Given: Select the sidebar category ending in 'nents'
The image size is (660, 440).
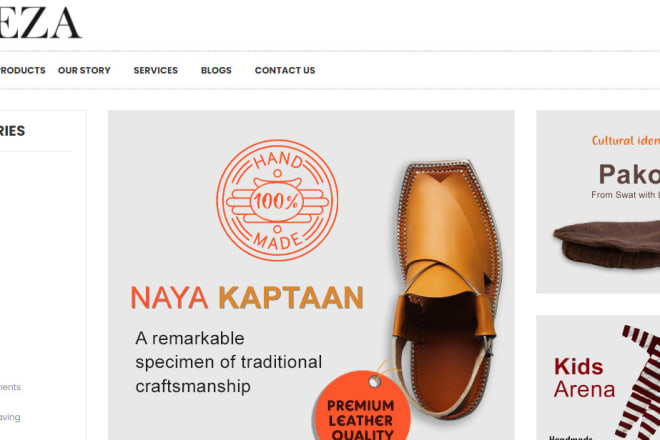Looking at the screenshot, I should (x=10, y=387).
